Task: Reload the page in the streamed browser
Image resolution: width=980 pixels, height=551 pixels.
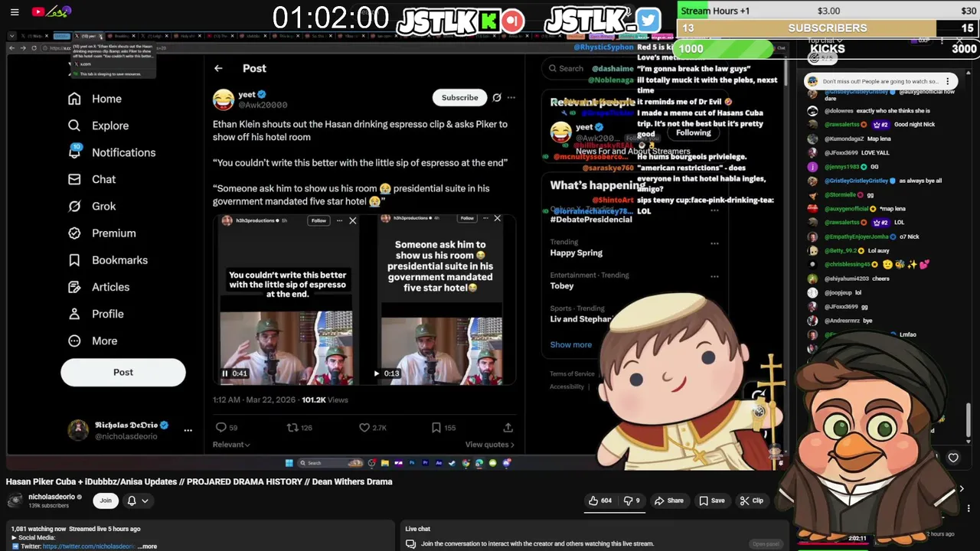Action: coord(34,48)
